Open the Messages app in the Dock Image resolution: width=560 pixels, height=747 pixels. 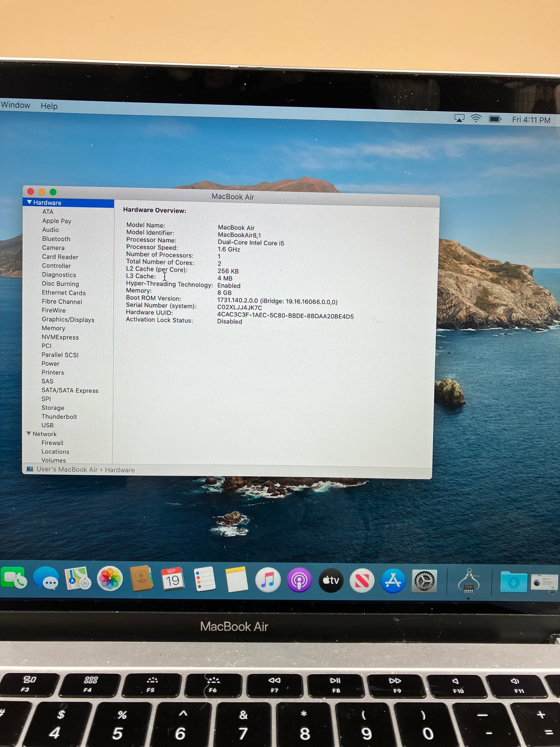click(x=46, y=579)
